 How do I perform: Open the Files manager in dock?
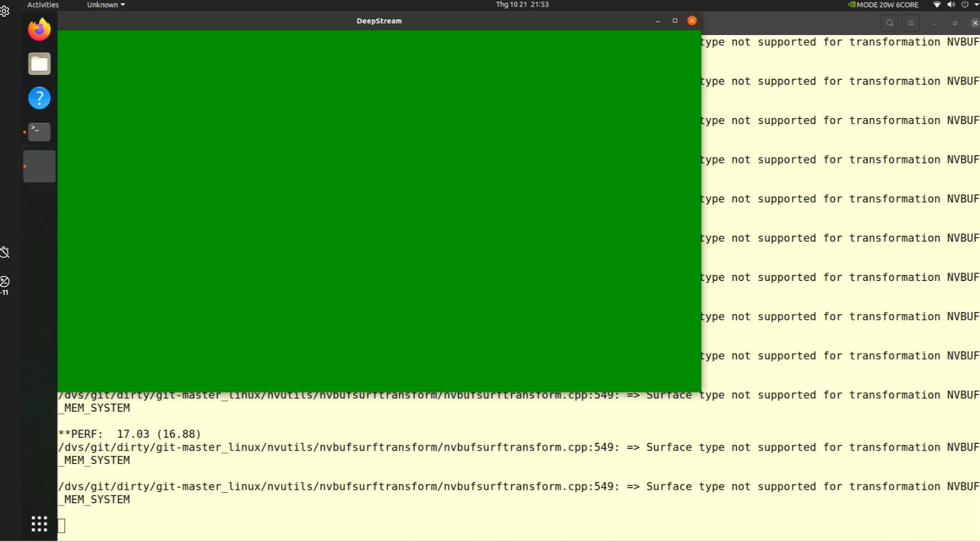(x=39, y=64)
